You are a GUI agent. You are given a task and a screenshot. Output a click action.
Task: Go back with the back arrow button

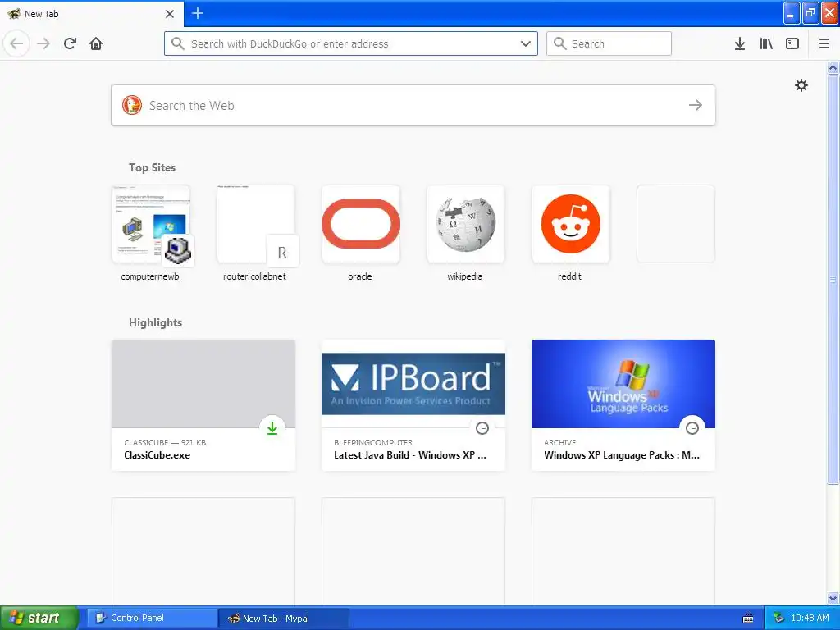click(x=16, y=43)
